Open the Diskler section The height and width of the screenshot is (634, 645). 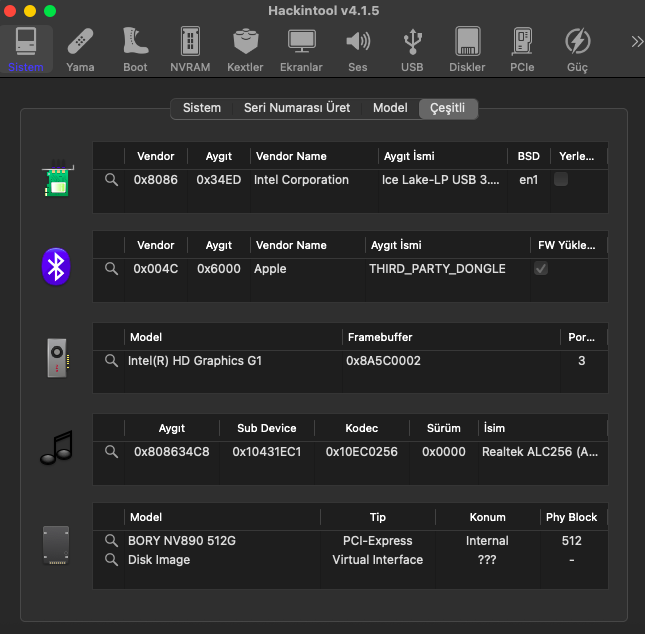pyautogui.click(x=467, y=49)
